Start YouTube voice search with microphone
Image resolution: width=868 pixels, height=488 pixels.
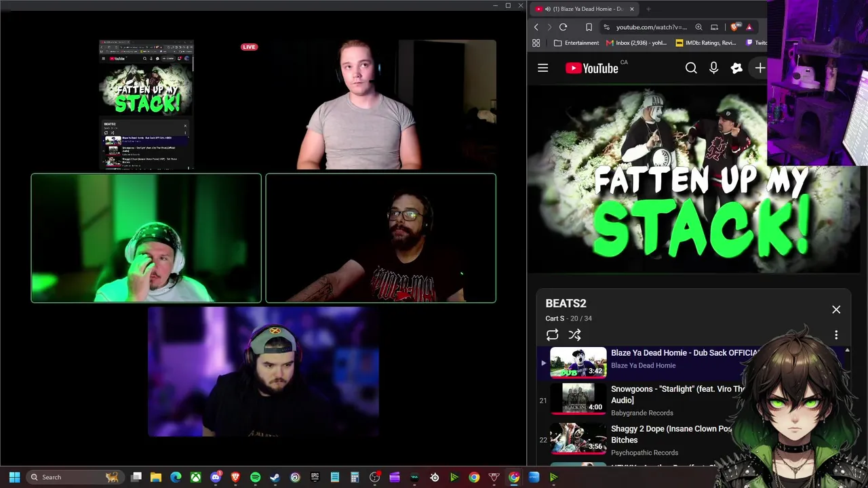713,68
